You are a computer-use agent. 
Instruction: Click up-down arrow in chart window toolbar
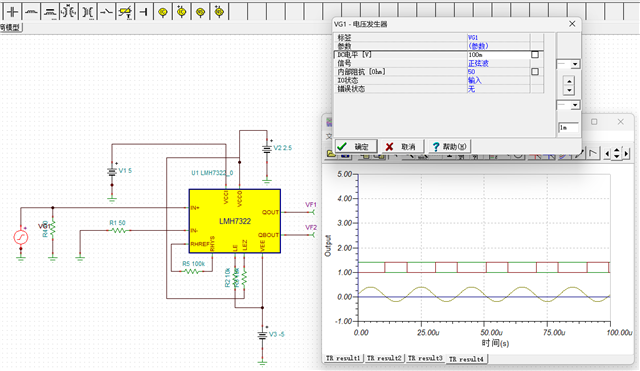(x=616, y=153)
